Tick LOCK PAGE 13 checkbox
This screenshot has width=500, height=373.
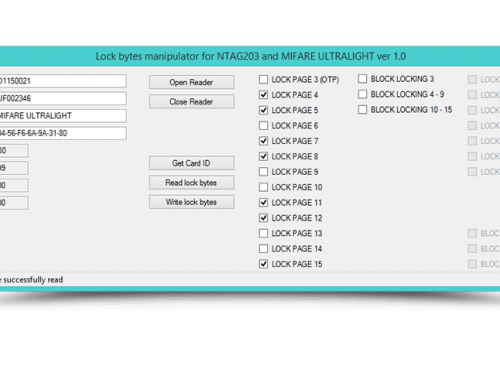(x=263, y=233)
